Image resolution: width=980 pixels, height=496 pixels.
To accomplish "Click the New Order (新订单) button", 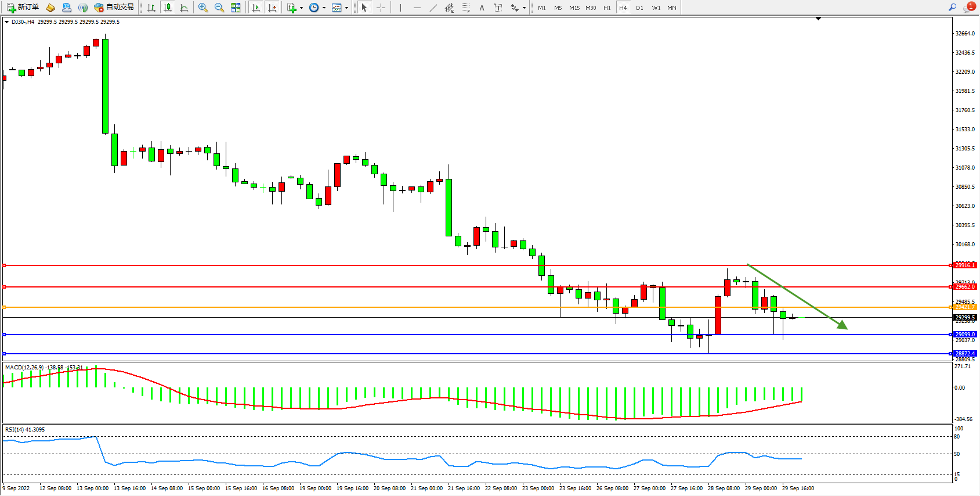I will point(23,8).
